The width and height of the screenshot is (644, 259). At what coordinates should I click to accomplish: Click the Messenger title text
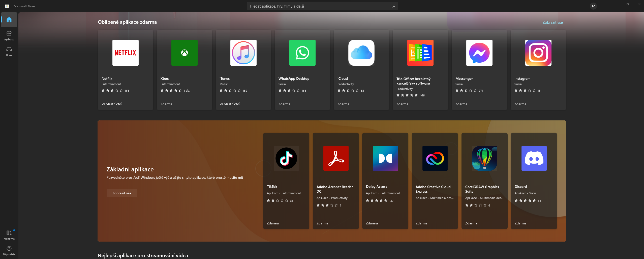pos(464,79)
